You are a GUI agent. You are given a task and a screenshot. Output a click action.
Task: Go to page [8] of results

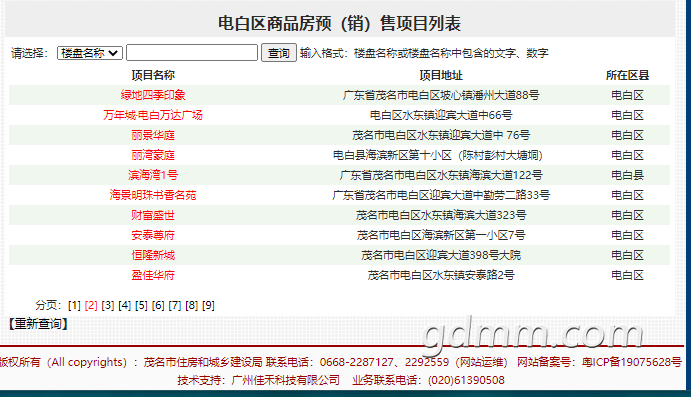tap(192, 305)
